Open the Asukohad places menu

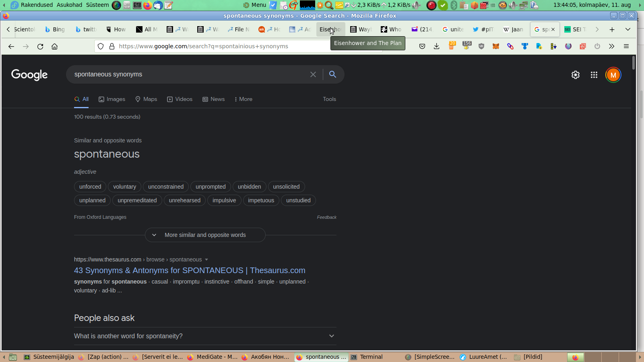click(69, 5)
